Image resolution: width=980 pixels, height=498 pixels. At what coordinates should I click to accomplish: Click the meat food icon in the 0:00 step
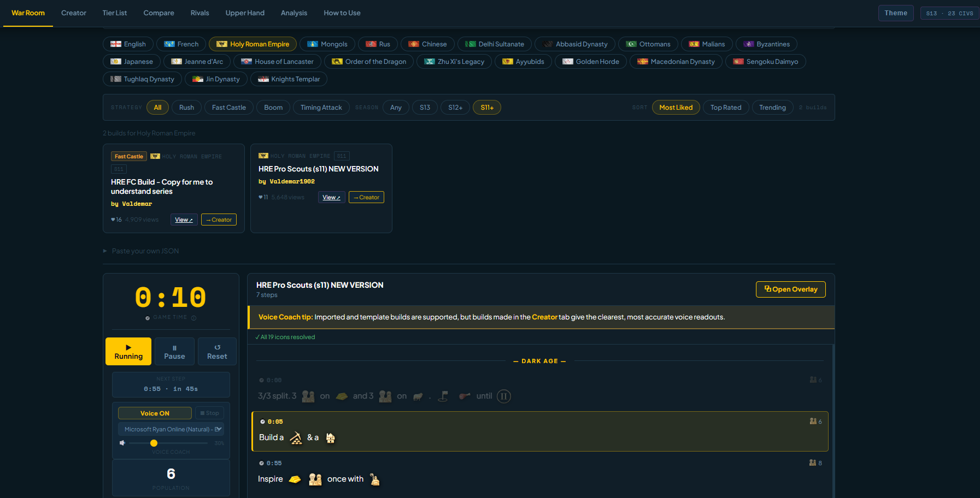click(465, 396)
